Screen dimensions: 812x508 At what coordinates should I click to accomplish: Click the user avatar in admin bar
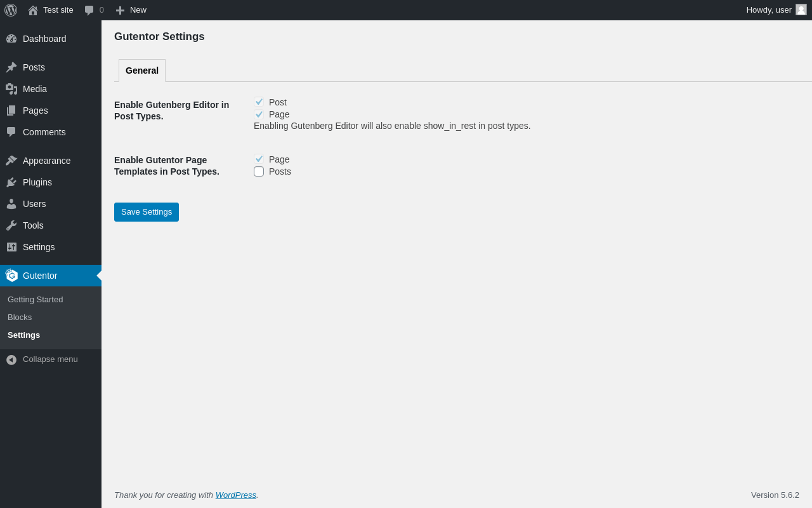[801, 10]
